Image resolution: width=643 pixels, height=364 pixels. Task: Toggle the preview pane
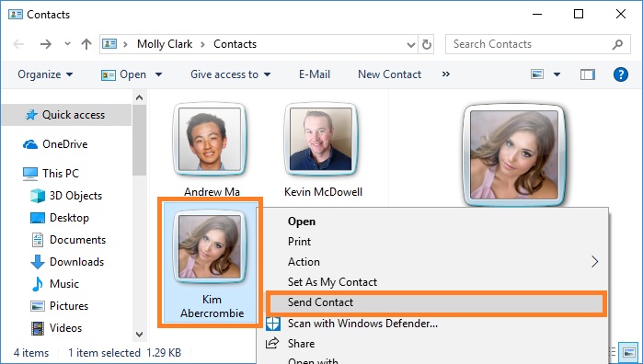click(x=587, y=74)
